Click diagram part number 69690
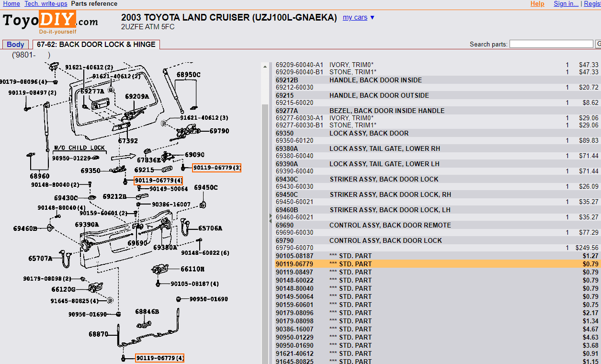The height and width of the screenshot is (364, 601). (x=137, y=243)
